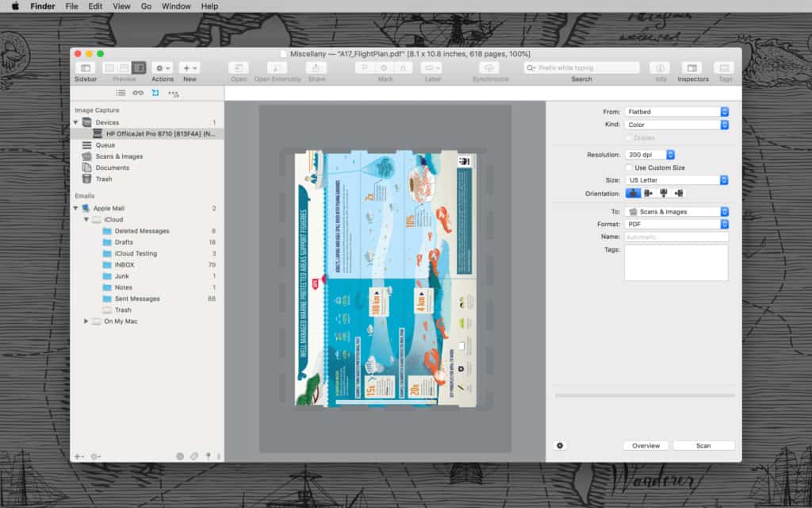The width and height of the screenshot is (812, 508).
Task: Toggle the Sidebar toolbar button
Action: point(86,68)
